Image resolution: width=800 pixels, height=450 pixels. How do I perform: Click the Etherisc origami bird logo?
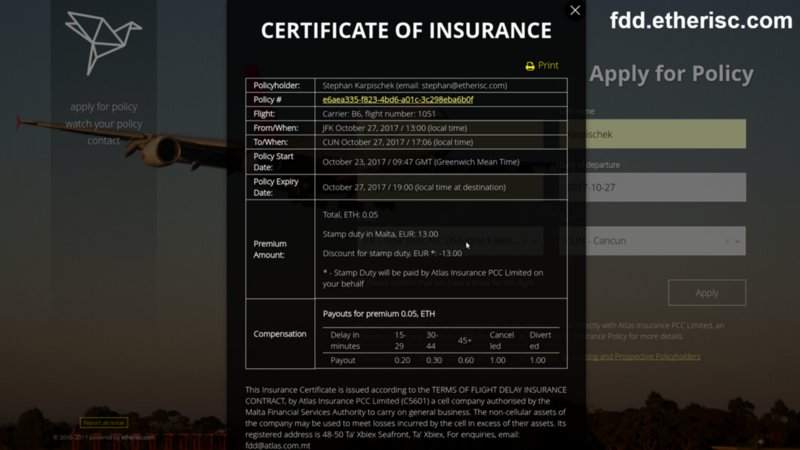tap(104, 43)
